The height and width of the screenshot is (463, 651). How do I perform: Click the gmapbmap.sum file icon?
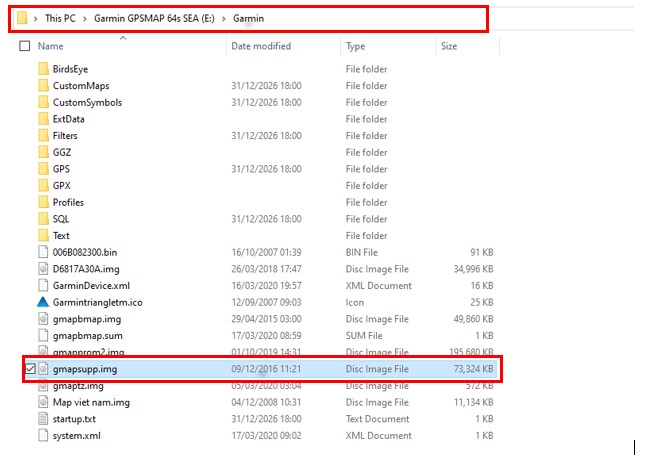coord(43,336)
